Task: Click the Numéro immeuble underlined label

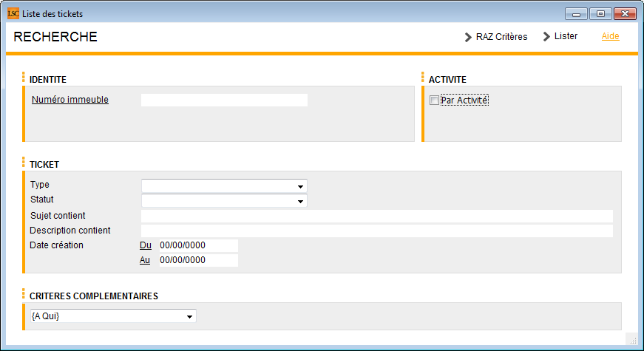Action: pyautogui.click(x=70, y=99)
